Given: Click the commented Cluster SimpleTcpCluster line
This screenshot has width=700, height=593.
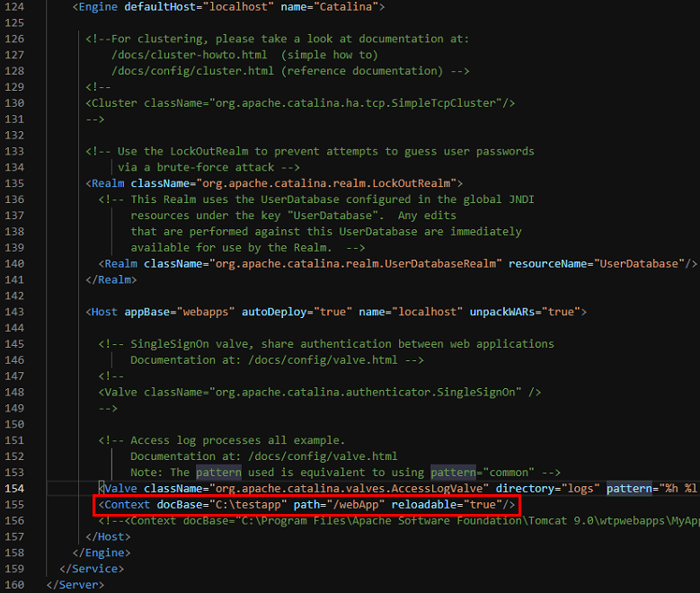Looking at the screenshot, I should (300, 103).
